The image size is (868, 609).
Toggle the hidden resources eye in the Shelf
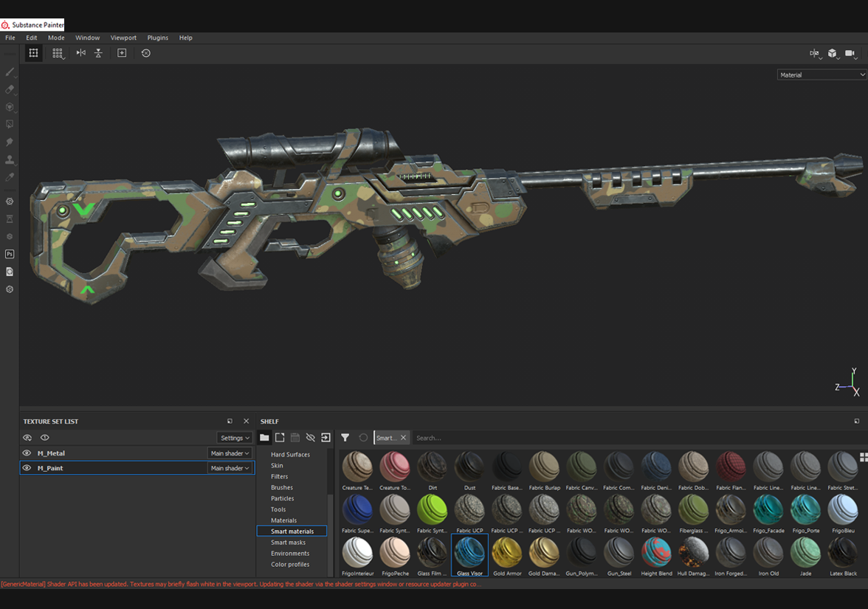point(309,437)
